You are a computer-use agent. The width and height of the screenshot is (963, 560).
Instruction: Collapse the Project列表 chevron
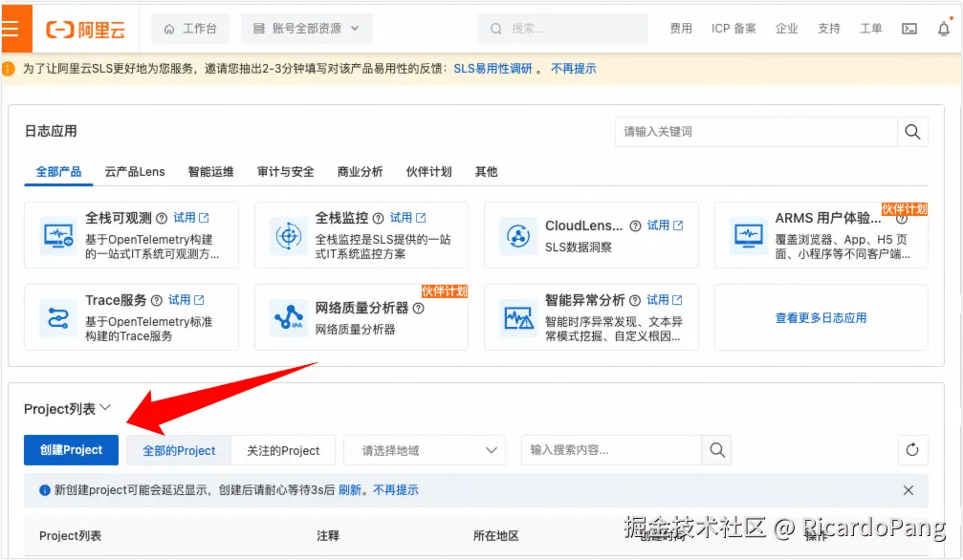click(x=105, y=408)
